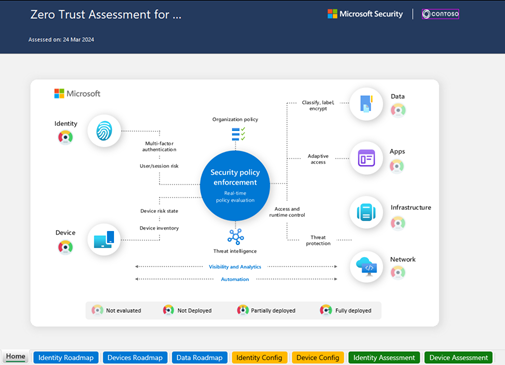This screenshot has height=365, width=505.
Task: Switch to the Device Config tab
Action: point(318,358)
